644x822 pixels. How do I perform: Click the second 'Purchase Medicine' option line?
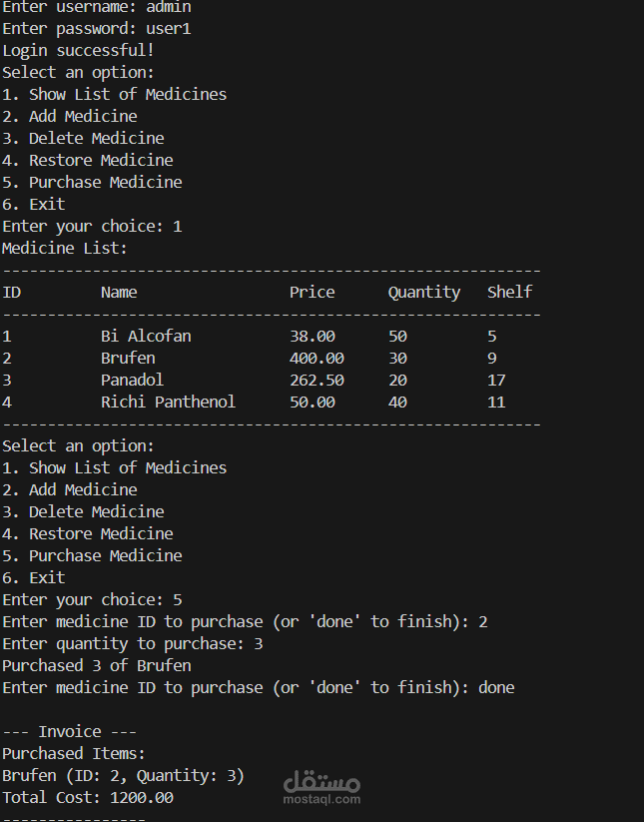92,555
